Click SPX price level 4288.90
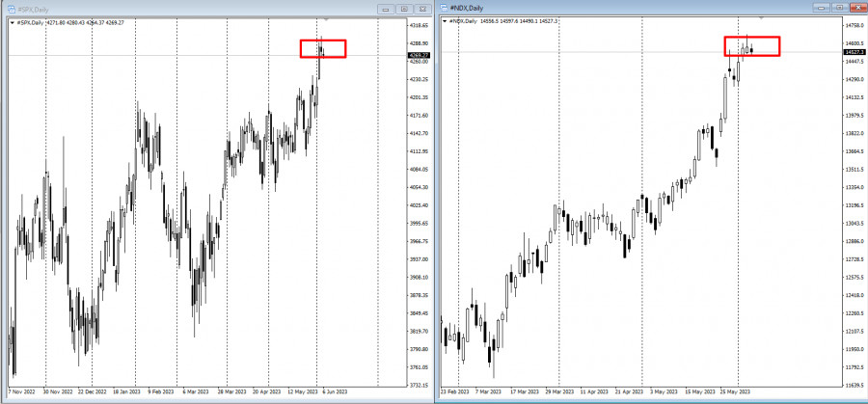 point(420,43)
